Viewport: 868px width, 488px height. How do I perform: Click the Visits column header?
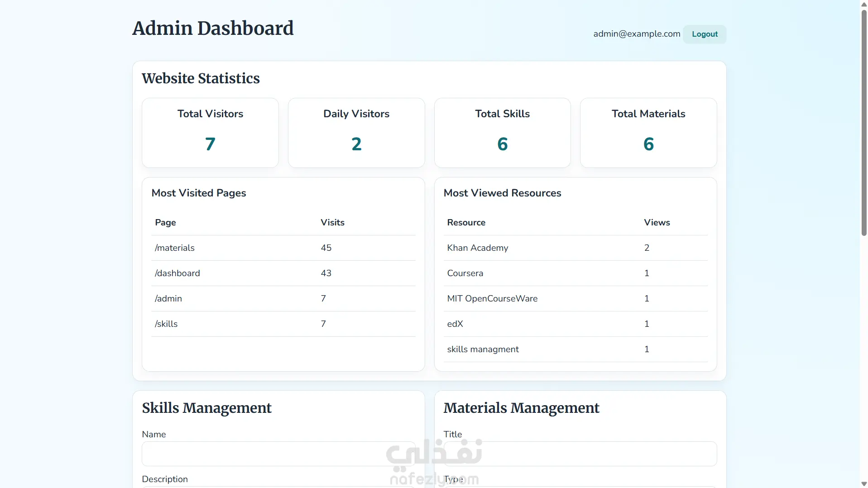tap(332, 222)
